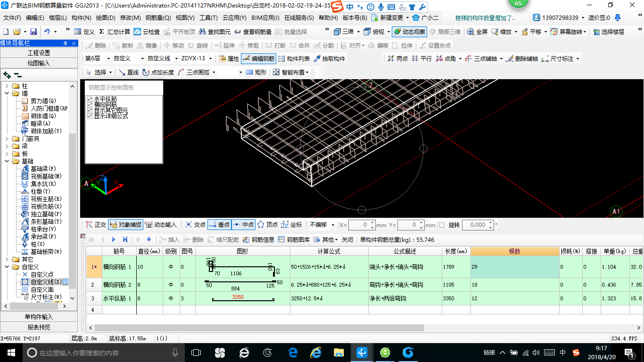This screenshot has width=644, height=362.
Task: Toggle 水平纵筋 checkbox
Action: click(90, 99)
